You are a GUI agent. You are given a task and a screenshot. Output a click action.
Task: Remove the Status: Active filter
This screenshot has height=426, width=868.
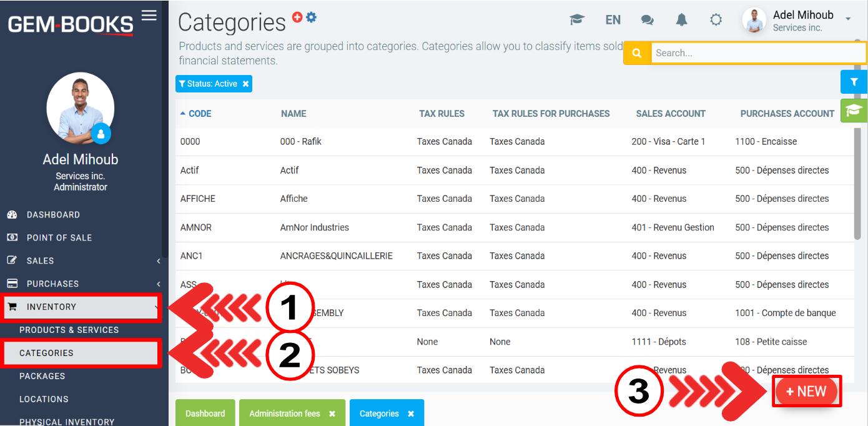pyautogui.click(x=246, y=84)
